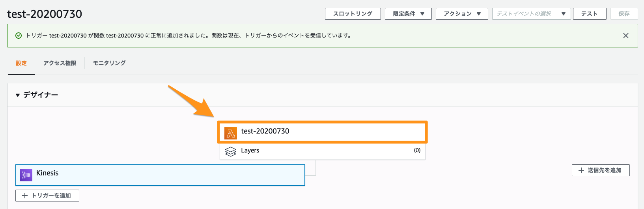The height and width of the screenshot is (209, 644).
Task: Click the plus icon in 送信先を追加
Action: pos(581,170)
